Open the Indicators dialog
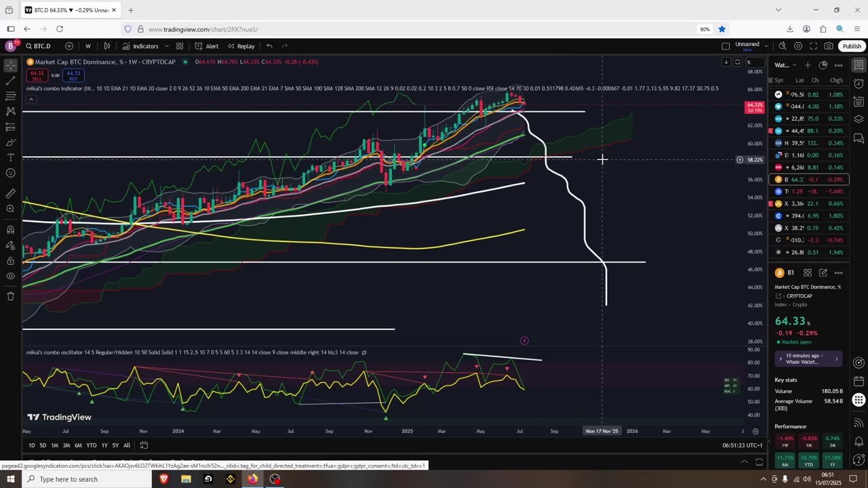The width and height of the screenshot is (868, 488). (x=140, y=46)
